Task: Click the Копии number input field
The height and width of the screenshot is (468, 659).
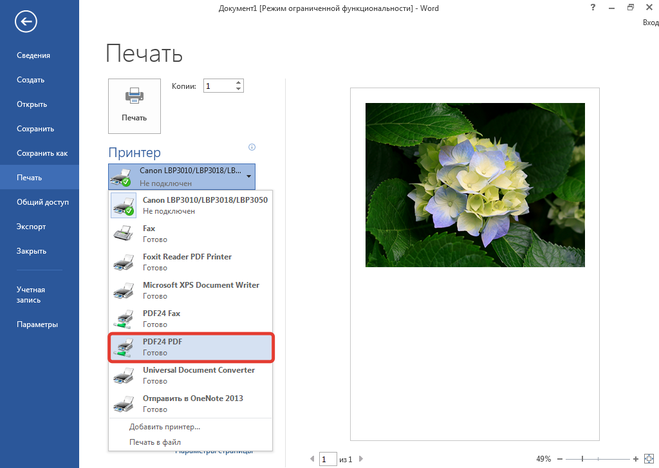Action: click(x=219, y=86)
